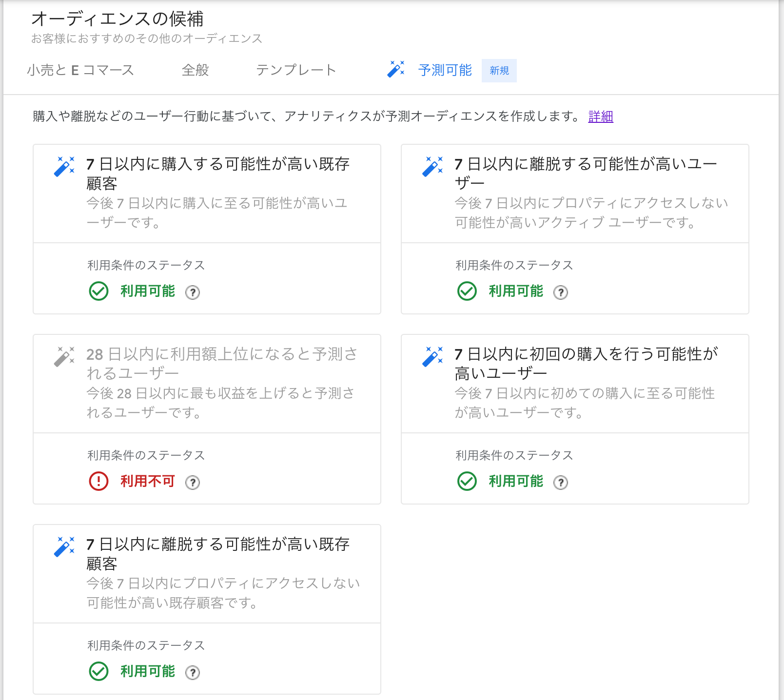Open the 詳細 link
Image resolution: width=784 pixels, height=700 pixels.
coord(600,117)
